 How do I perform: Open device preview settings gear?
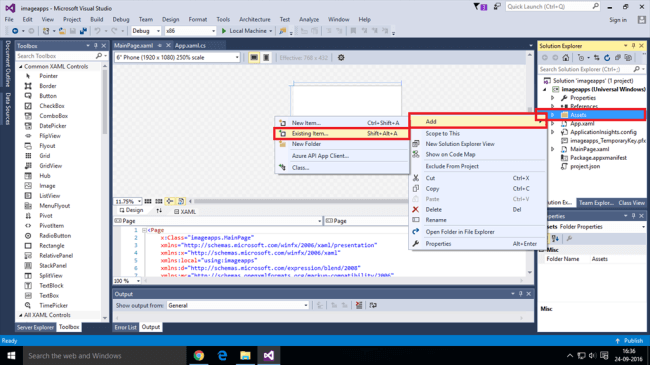click(341, 58)
